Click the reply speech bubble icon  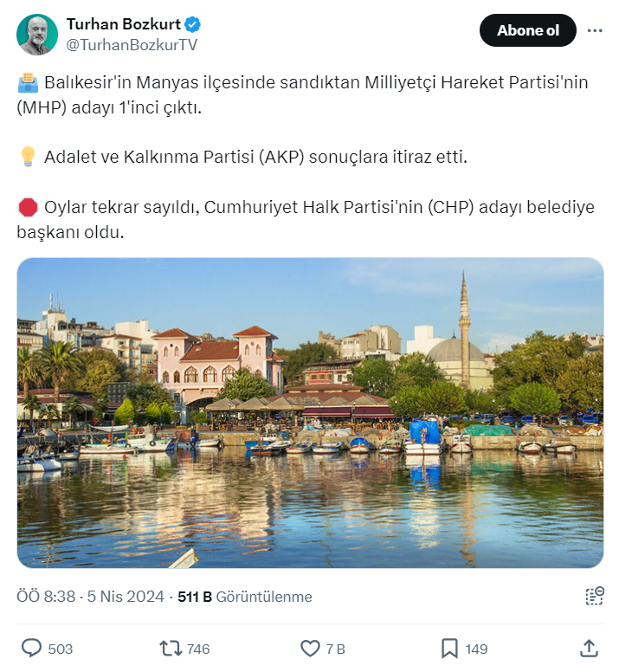click(31, 648)
